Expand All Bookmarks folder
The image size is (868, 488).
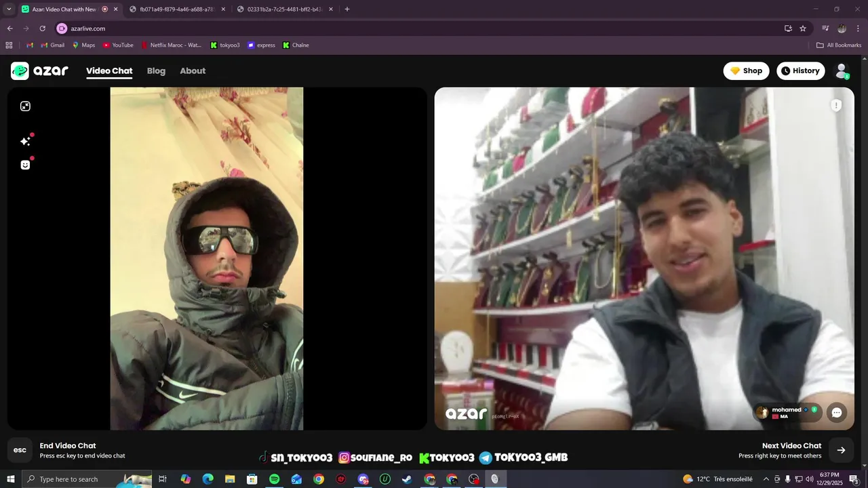(839, 45)
